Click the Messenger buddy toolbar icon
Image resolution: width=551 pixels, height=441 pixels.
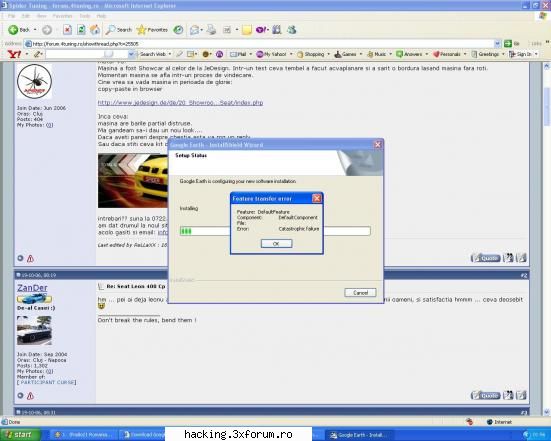(292, 30)
